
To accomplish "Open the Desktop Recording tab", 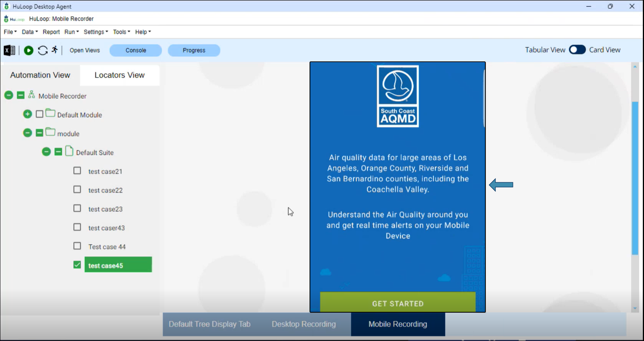I will pyautogui.click(x=304, y=324).
